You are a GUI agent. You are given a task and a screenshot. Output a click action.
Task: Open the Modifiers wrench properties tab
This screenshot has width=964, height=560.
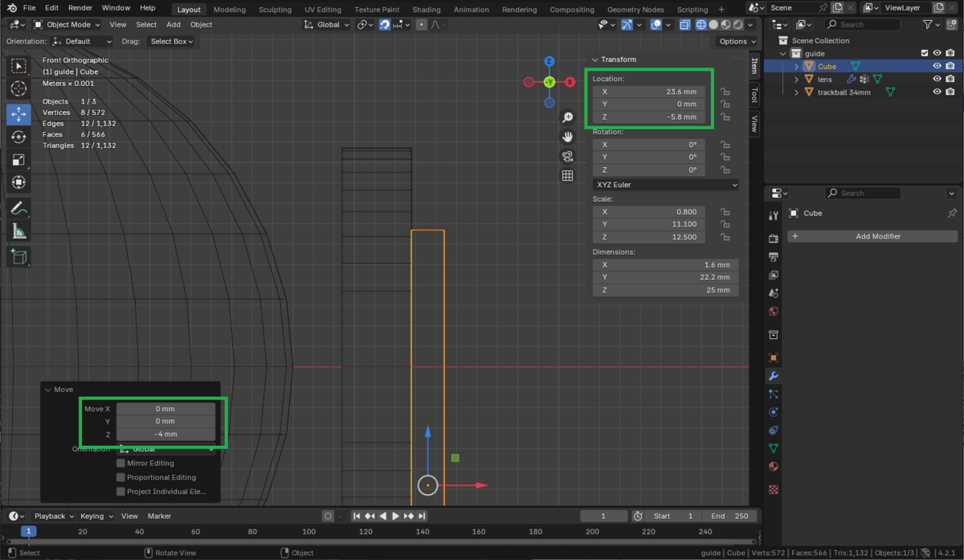pos(773,376)
